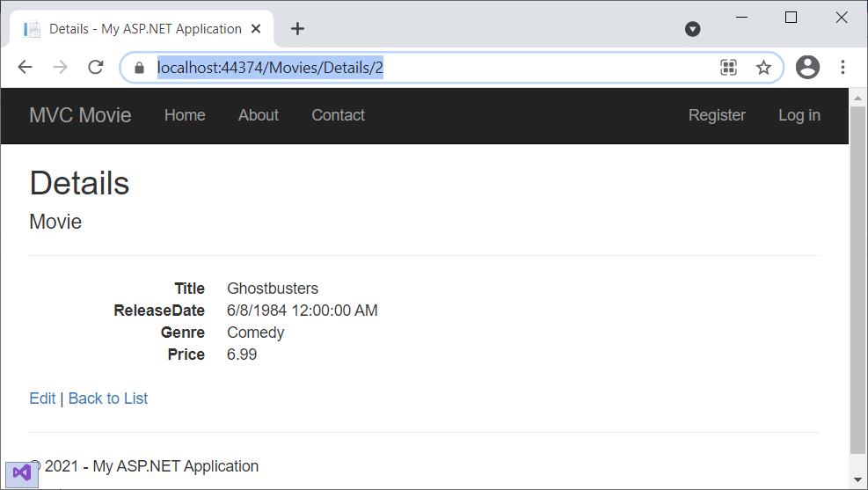Open the Contact navigation link
This screenshot has width=868, height=490.
pyautogui.click(x=338, y=115)
